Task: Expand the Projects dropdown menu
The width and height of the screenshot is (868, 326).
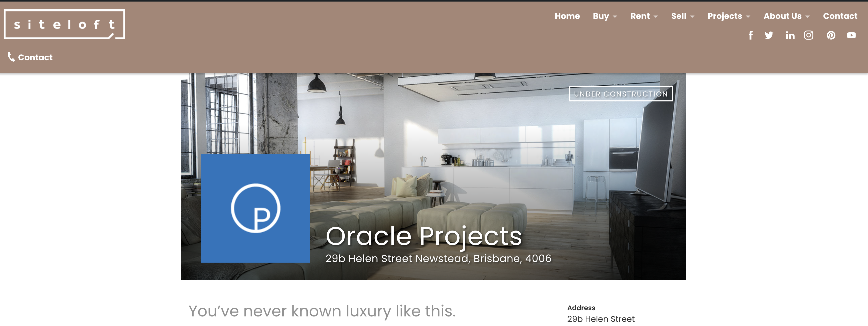Action: click(x=729, y=16)
